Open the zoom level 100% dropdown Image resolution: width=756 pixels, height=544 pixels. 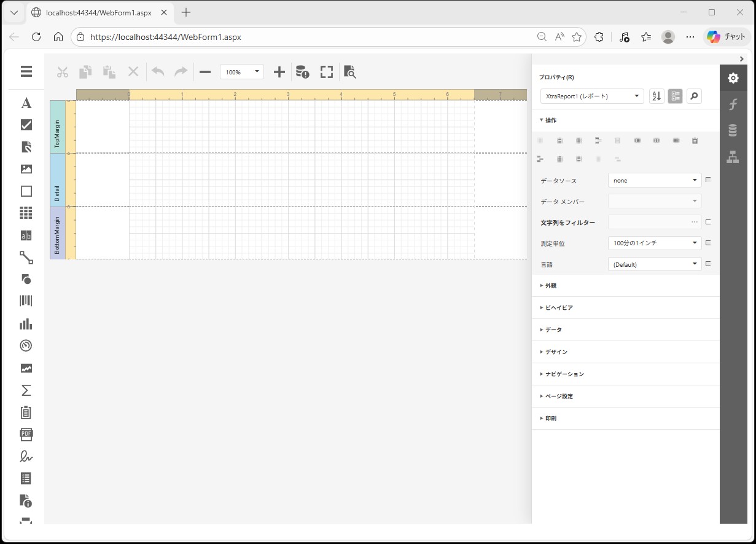(241, 72)
